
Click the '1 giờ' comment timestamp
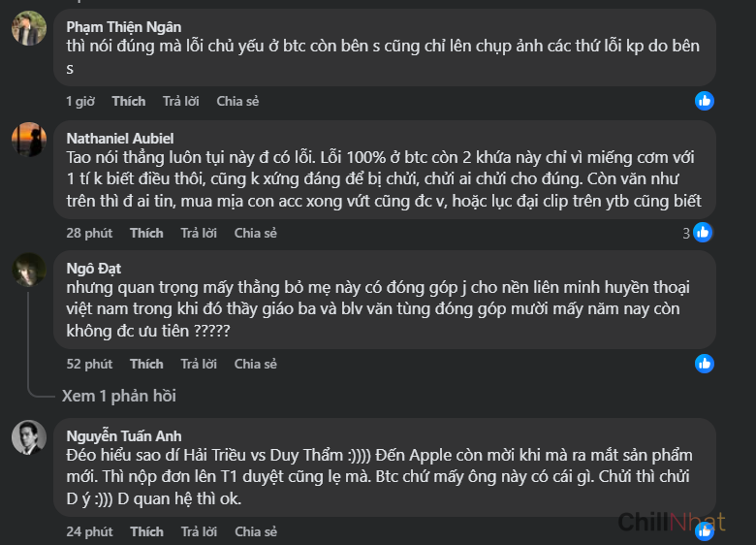(x=80, y=101)
